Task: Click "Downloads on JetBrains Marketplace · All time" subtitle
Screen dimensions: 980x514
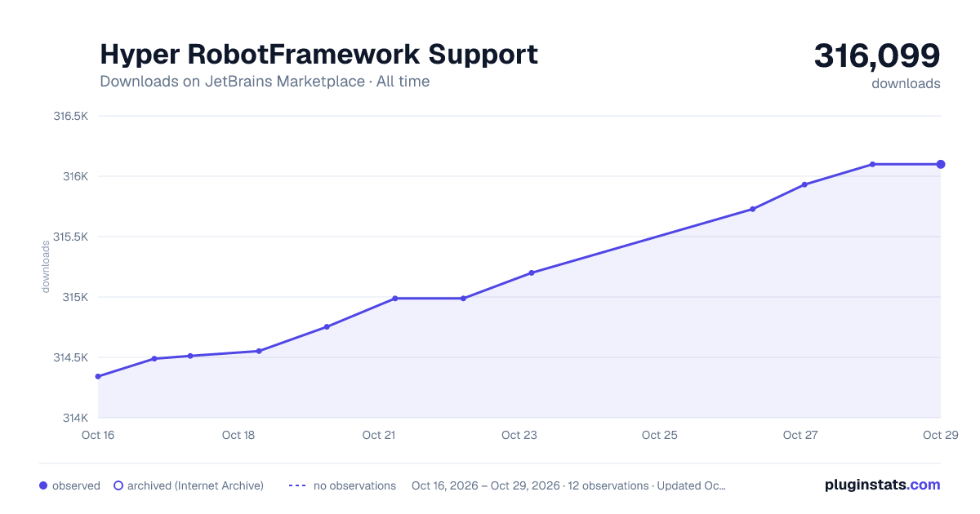Action: pos(265,82)
